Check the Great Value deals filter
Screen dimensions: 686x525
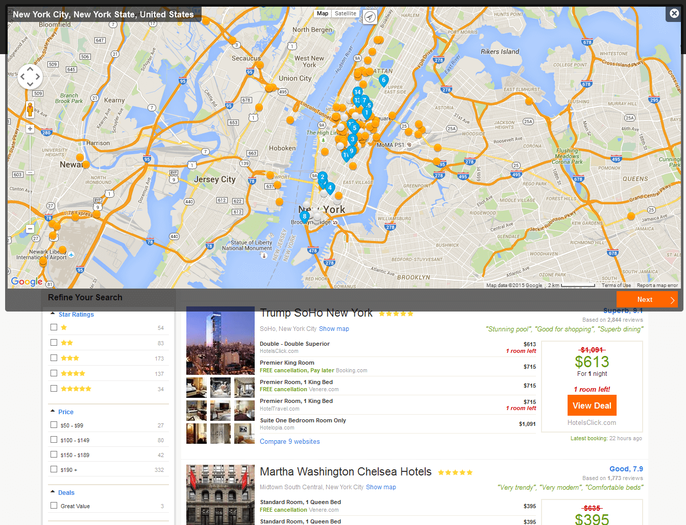[53, 506]
